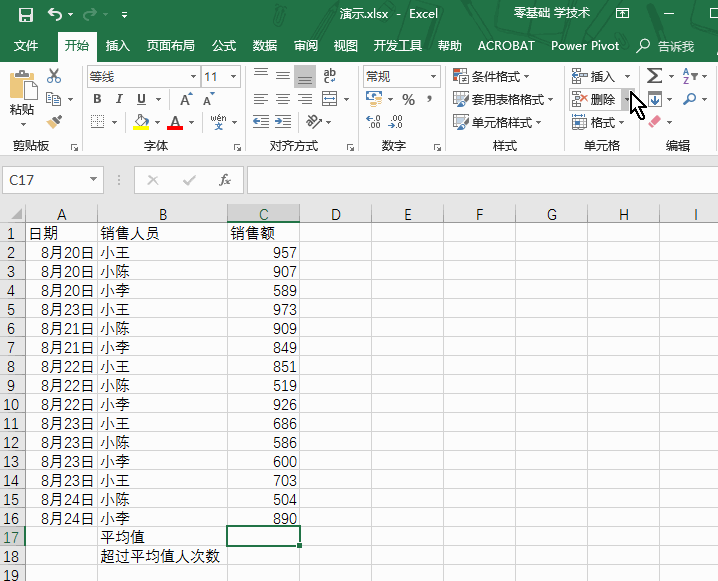Image resolution: width=718 pixels, height=581 pixels.
Task: Click the Save icon in the title bar
Action: (x=26, y=15)
